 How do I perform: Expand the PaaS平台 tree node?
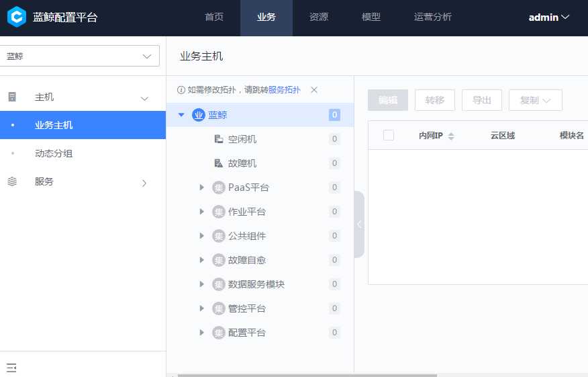tap(201, 187)
